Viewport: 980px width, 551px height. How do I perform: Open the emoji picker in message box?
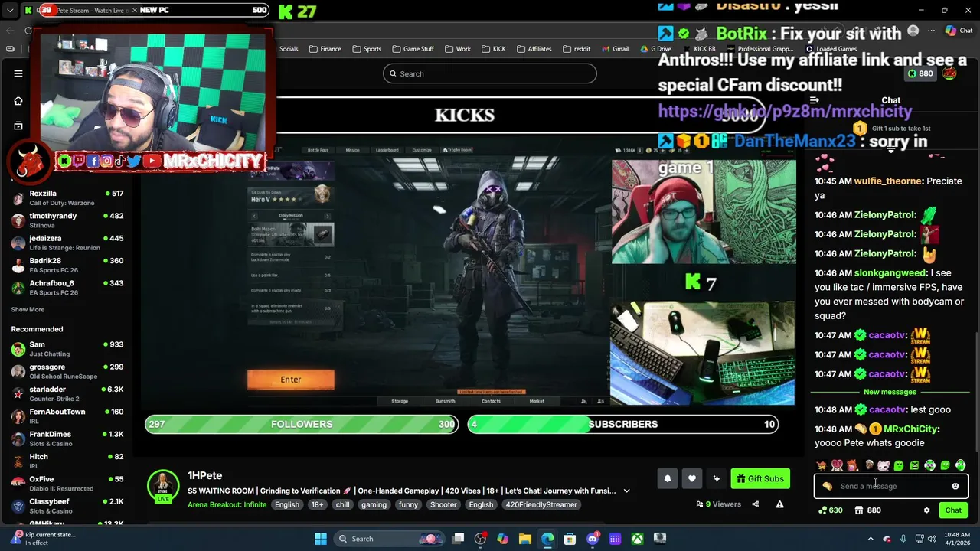(955, 486)
